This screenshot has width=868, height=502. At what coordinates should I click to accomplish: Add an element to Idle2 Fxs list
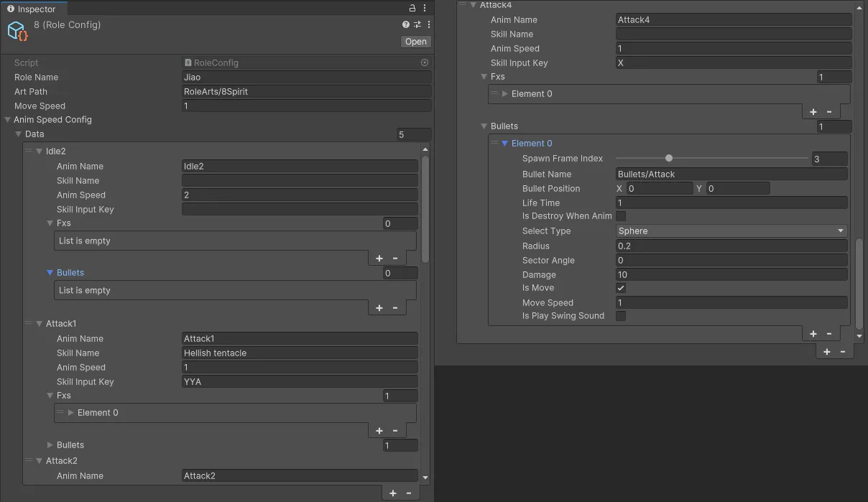[379, 258]
